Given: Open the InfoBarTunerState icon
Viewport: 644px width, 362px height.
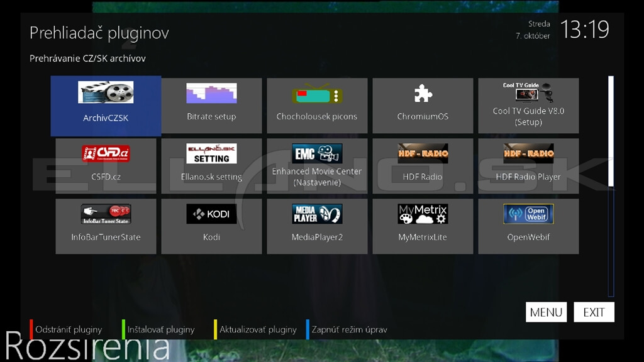Looking at the screenshot, I should click(x=106, y=214).
